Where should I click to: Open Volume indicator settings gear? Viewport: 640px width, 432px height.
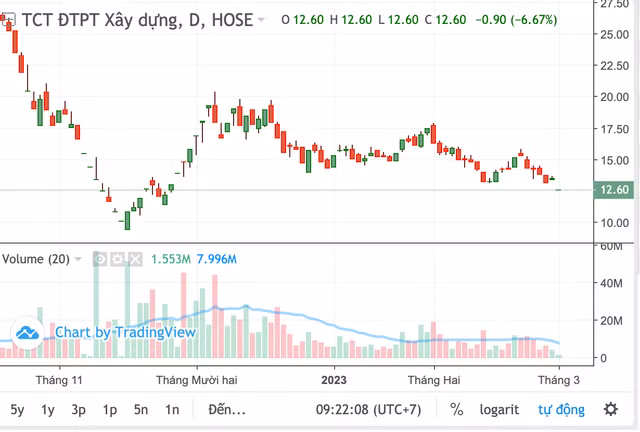coord(117,259)
